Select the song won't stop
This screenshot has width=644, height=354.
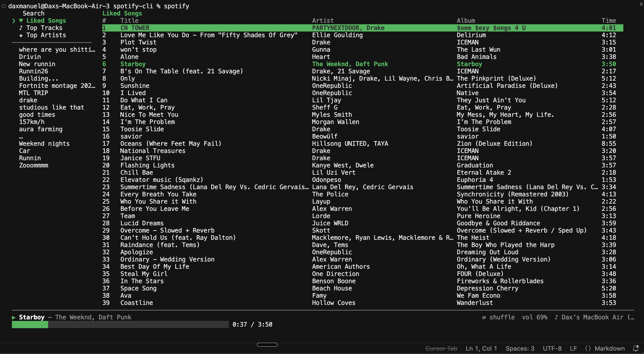click(138, 50)
